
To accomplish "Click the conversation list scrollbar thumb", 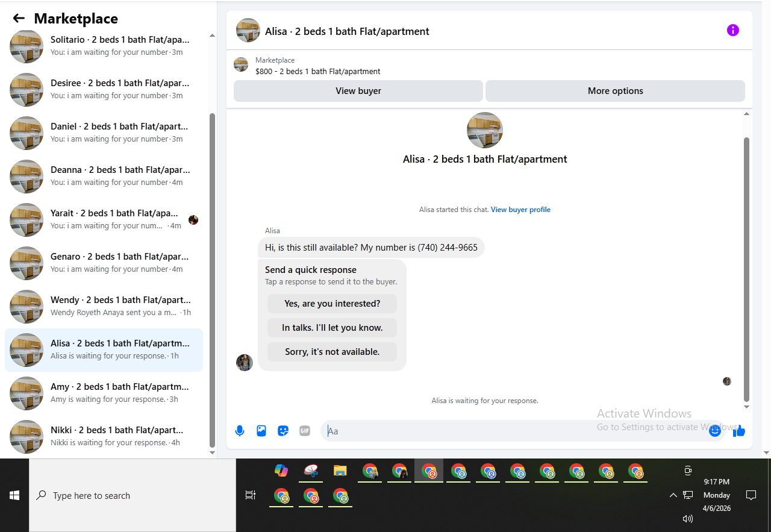I will [212, 280].
